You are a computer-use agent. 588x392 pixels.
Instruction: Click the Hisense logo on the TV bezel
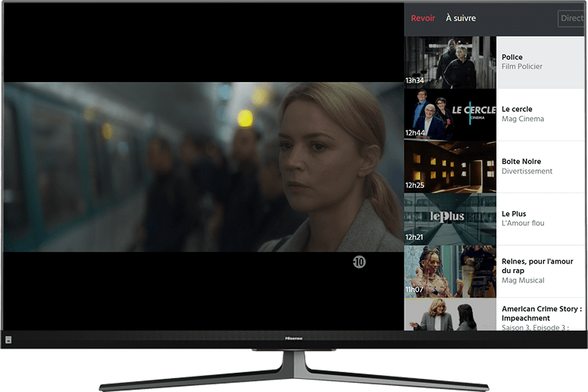pos(293,338)
